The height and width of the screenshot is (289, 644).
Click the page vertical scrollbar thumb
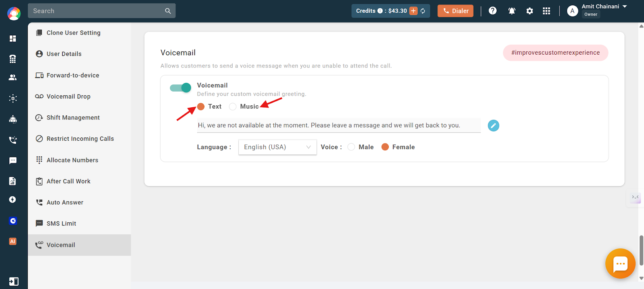coord(642,250)
